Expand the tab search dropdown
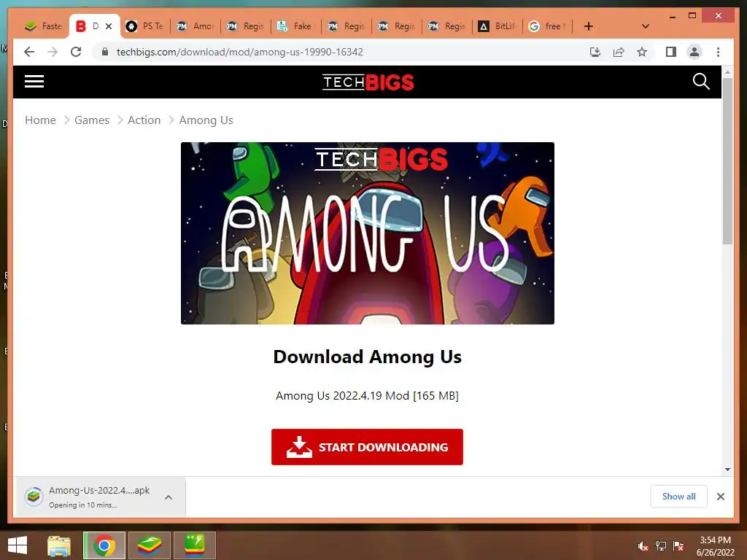747x560 pixels. tap(646, 26)
